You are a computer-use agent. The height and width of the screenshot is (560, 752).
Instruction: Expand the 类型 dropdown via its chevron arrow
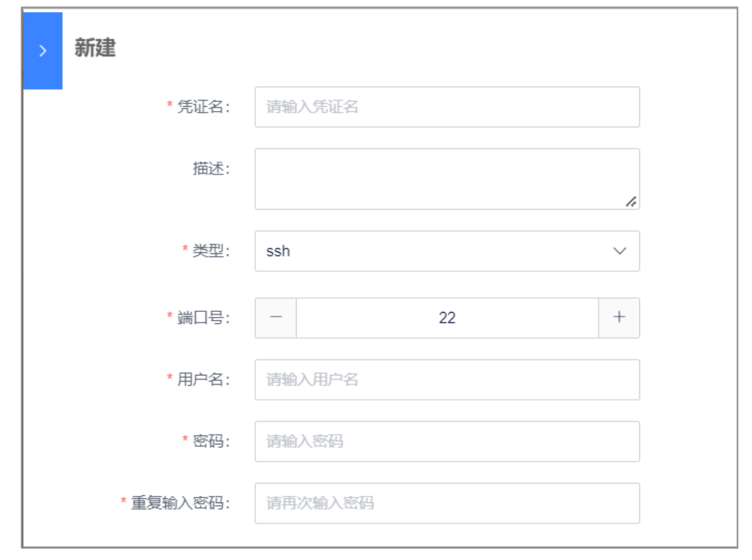[x=619, y=251]
